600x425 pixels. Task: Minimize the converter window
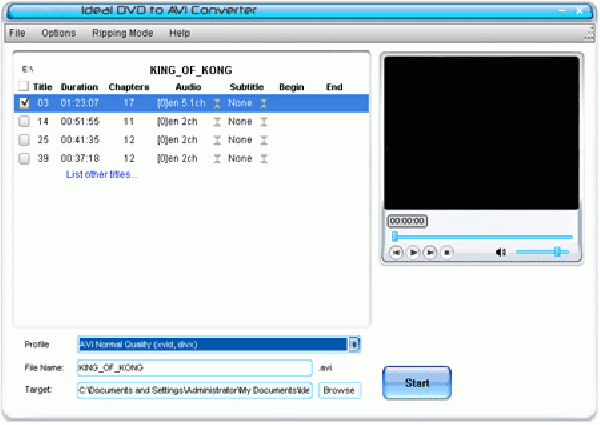(x=561, y=10)
